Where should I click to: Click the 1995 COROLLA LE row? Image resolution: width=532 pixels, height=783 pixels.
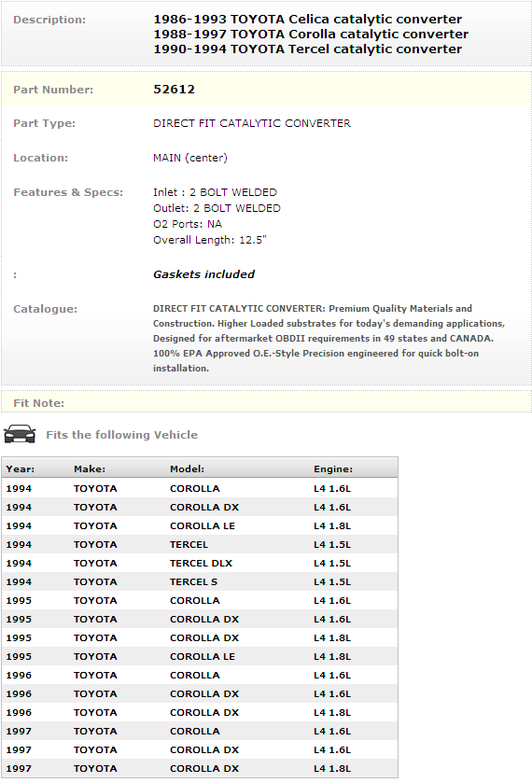[200, 657]
